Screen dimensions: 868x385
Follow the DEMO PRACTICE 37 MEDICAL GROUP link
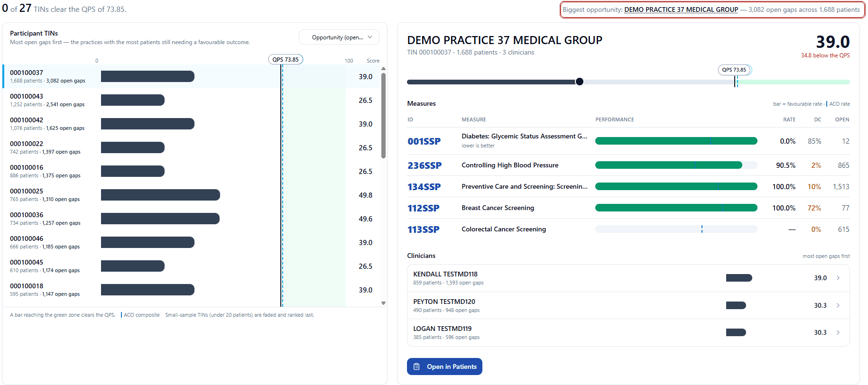pos(681,9)
